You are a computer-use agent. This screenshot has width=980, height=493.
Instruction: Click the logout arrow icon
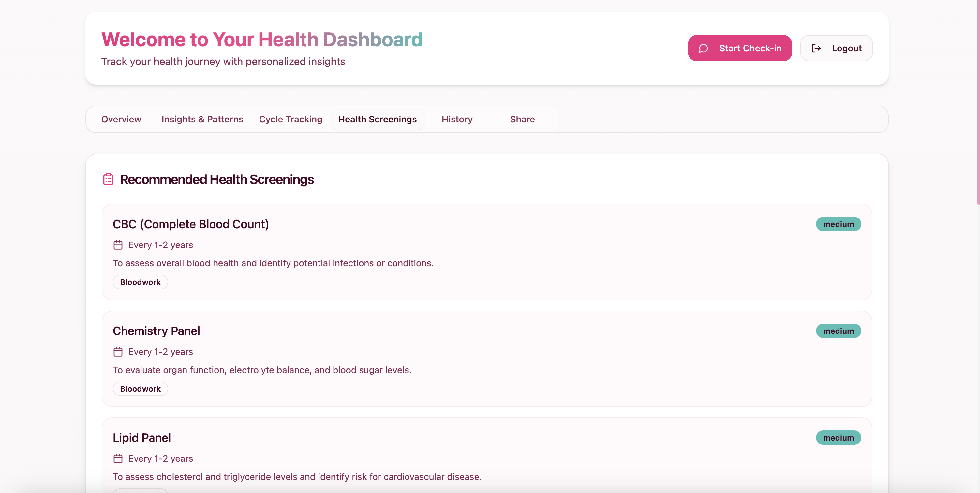pyautogui.click(x=816, y=48)
